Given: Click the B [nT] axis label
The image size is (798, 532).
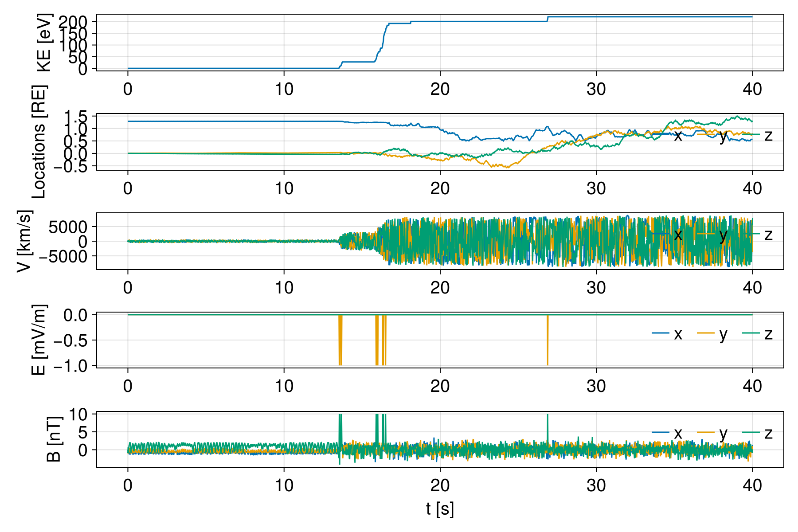Looking at the screenshot, I should click(53, 439).
